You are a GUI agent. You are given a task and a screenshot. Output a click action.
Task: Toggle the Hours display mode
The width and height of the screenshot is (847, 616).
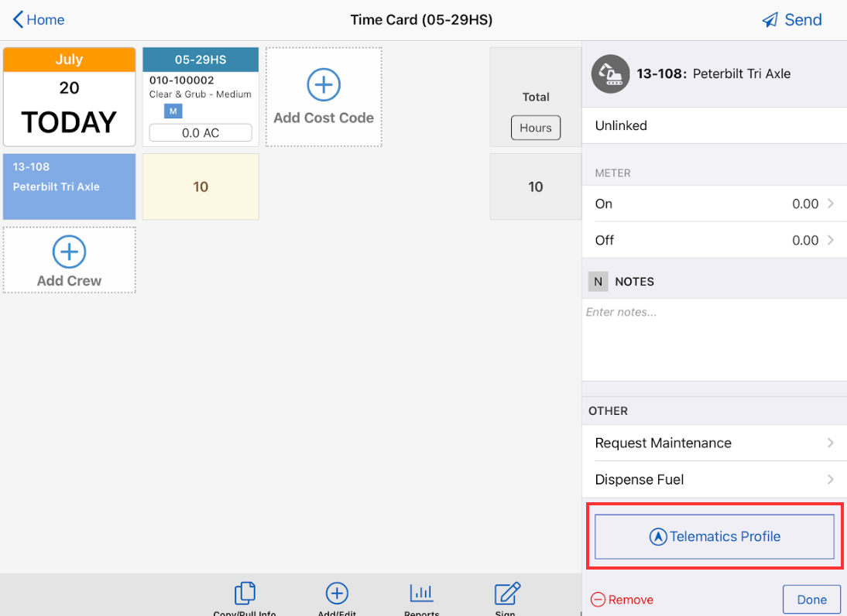click(535, 128)
